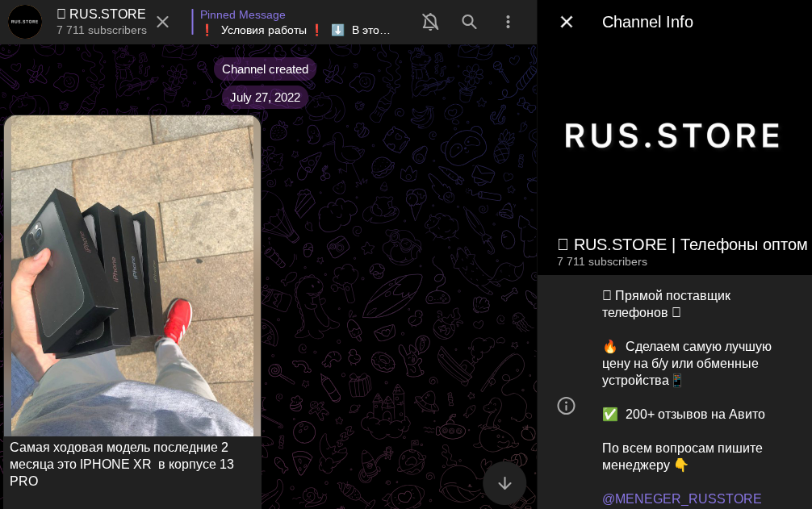Open the three-dot more options menu
This screenshot has width=812, height=509.
508,22
